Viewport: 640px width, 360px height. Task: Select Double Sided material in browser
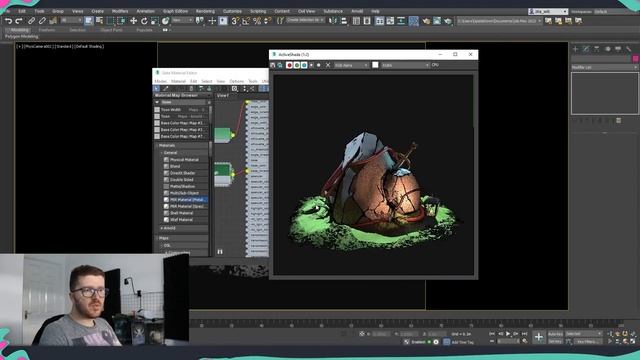click(182, 180)
